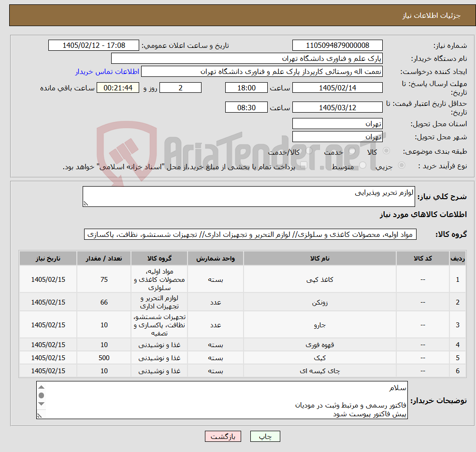Click the response deadline date 1405/02/14
476x452 pixels.
tap(337, 88)
